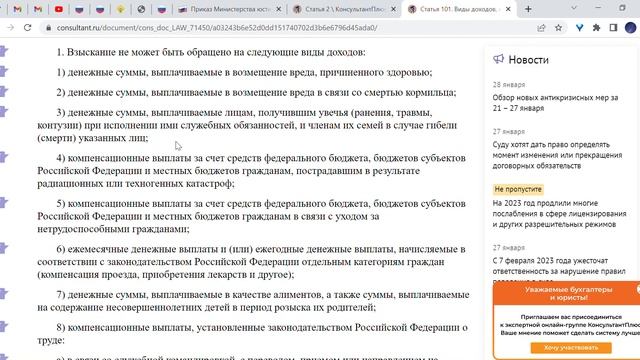Open the 'Новости' section heading
This screenshot has width=640, height=360.
[x=528, y=60]
